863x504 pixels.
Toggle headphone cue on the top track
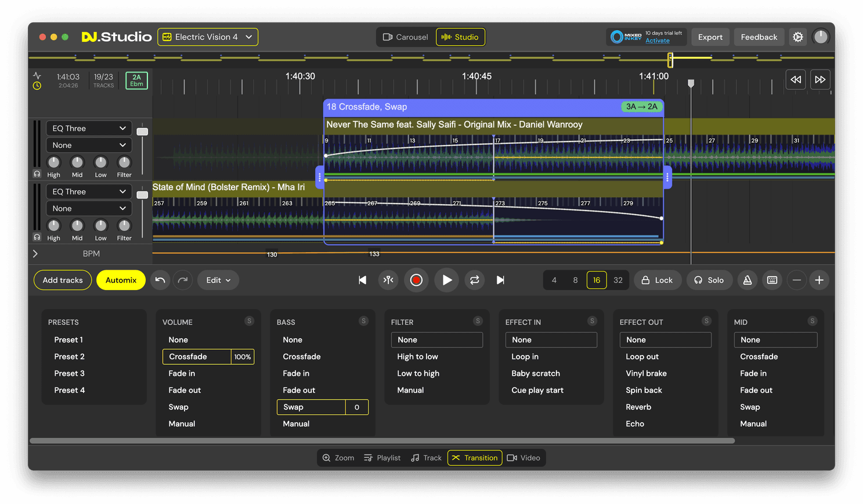click(37, 174)
